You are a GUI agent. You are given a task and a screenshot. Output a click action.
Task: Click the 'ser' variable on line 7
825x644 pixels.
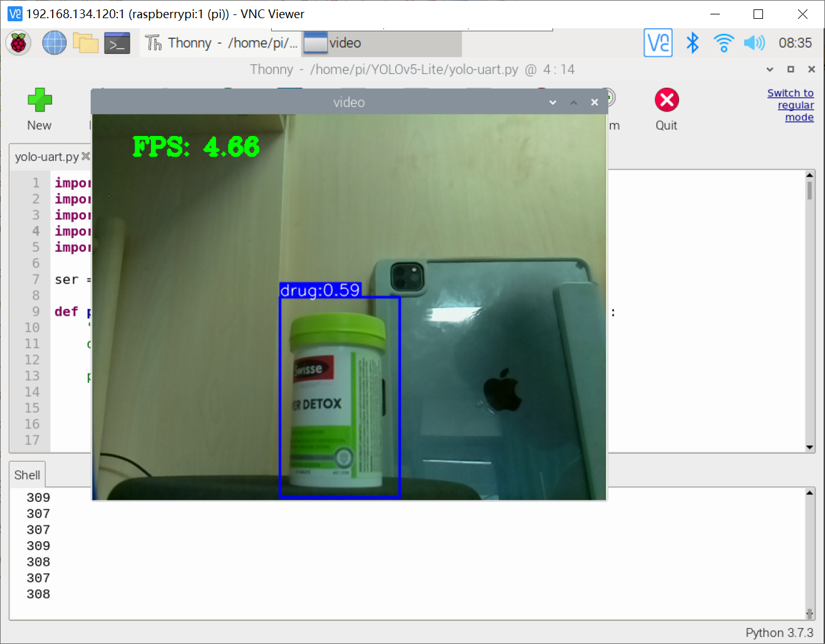(x=66, y=279)
